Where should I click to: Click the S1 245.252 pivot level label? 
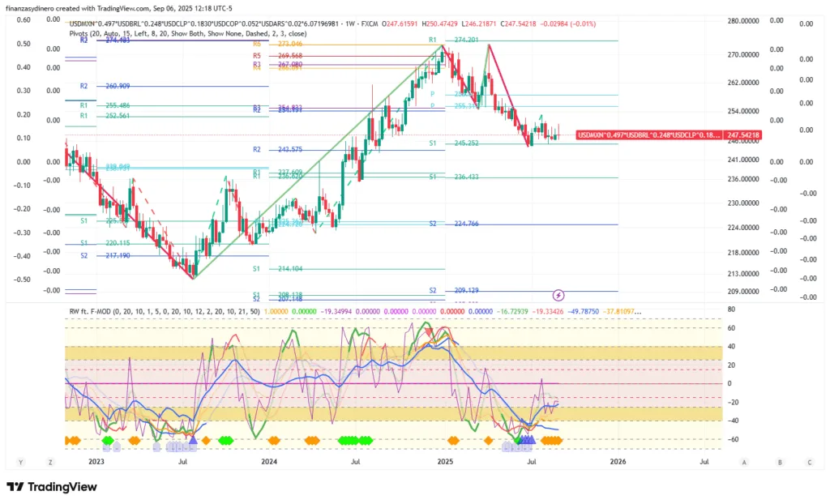[x=454, y=143]
